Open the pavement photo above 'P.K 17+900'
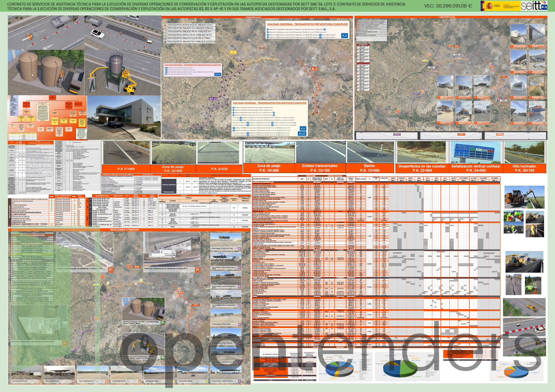Viewport: 555px width, 392px height. coord(126,153)
